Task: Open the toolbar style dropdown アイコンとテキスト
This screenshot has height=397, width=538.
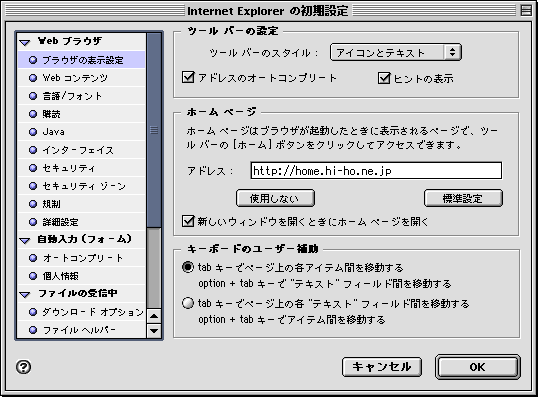Action: coord(396,52)
